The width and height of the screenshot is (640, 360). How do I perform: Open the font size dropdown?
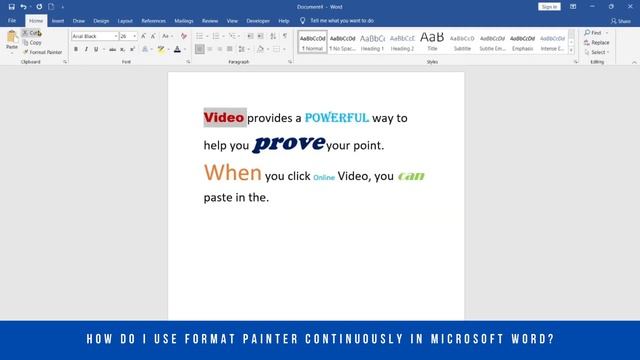click(135, 36)
